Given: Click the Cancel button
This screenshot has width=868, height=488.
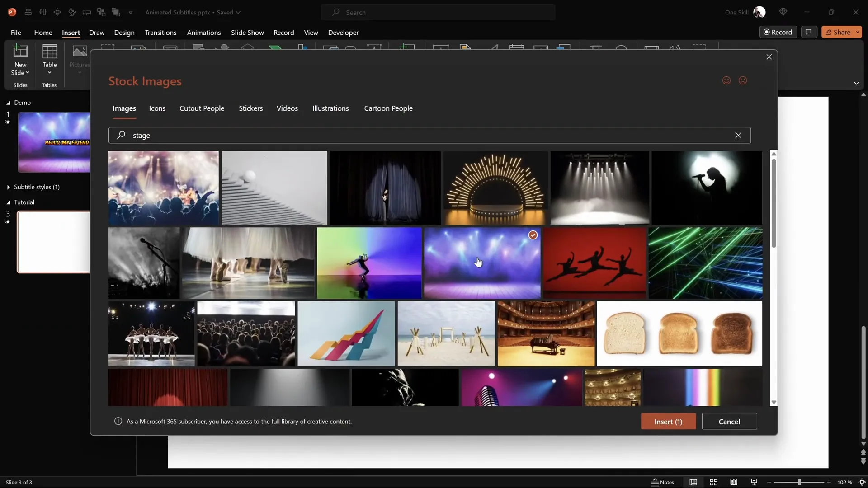Looking at the screenshot, I should [x=729, y=422].
